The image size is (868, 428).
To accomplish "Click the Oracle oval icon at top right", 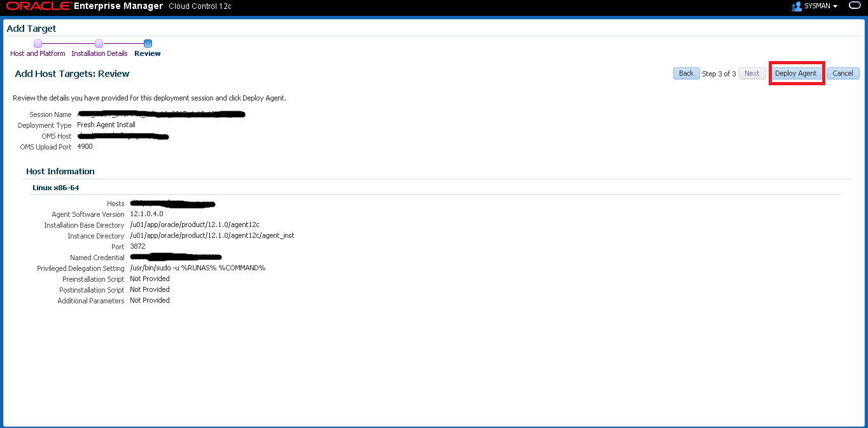I will [855, 6].
